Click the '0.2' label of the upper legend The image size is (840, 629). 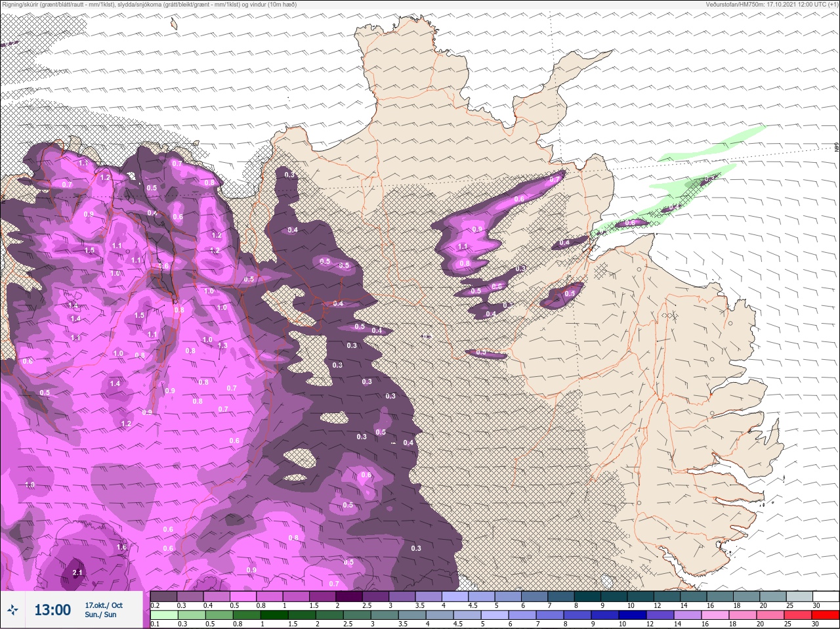pos(155,605)
